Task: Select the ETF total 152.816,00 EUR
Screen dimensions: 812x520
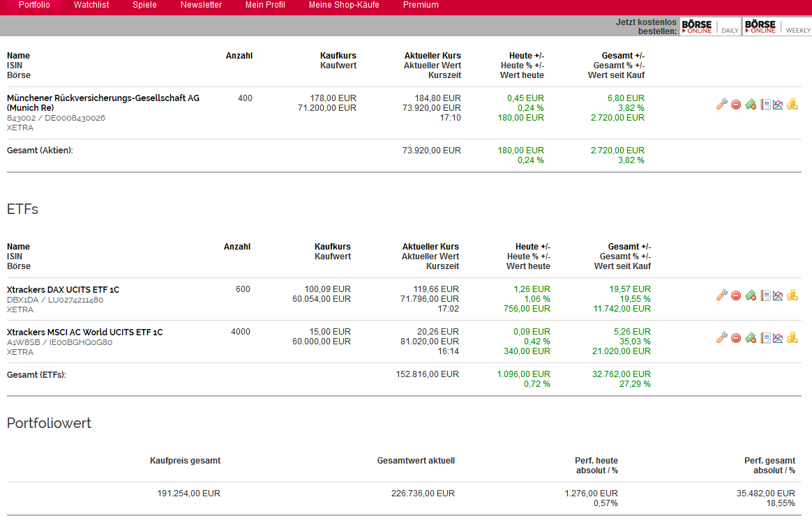Action: tap(427, 374)
